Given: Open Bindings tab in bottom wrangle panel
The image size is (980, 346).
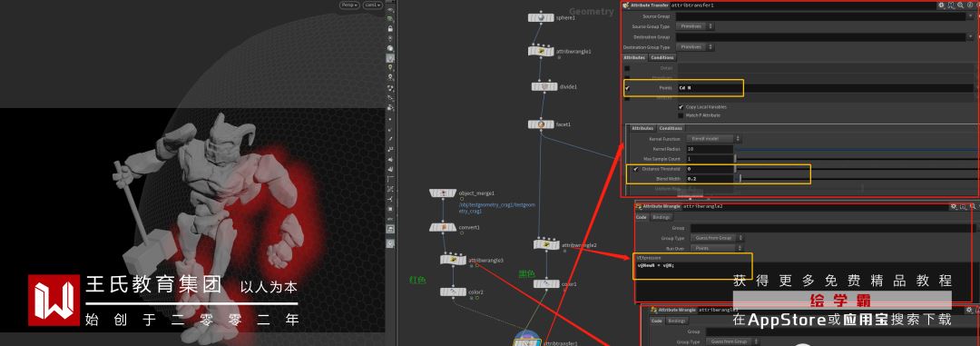Looking at the screenshot, I should click(x=677, y=321).
